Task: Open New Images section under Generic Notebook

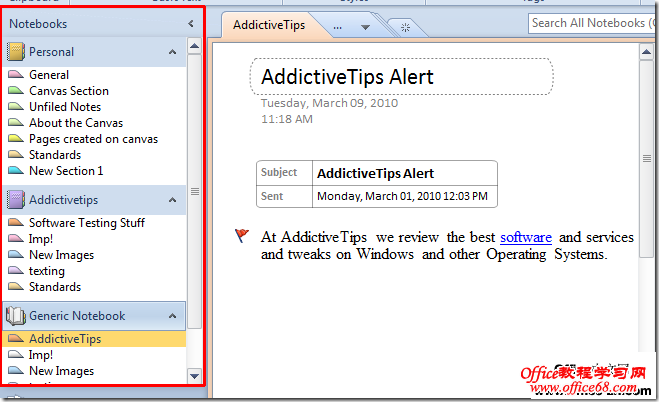Action: (x=61, y=371)
